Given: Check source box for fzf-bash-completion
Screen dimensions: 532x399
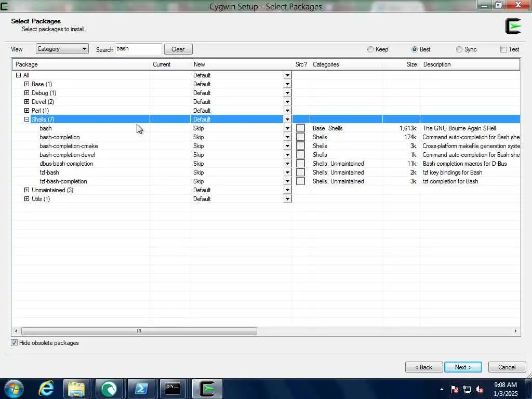Looking at the screenshot, I should (300, 181).
